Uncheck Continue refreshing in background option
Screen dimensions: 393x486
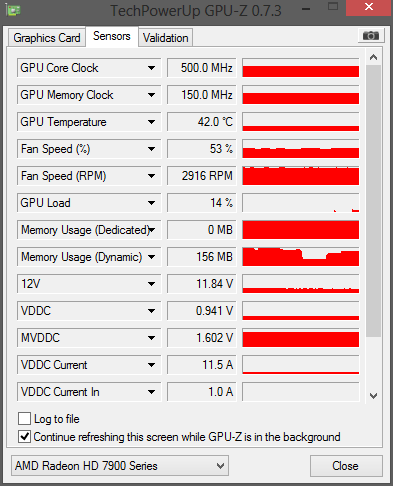(24, 436)
